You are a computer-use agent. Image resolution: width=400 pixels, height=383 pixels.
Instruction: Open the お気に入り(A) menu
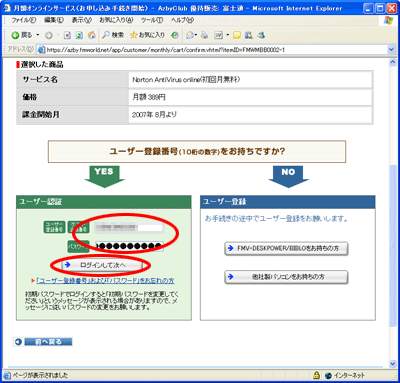coord(116,20)
